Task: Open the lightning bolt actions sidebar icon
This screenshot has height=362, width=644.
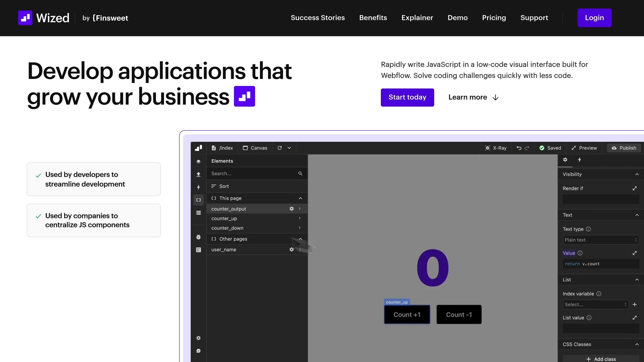Action: [x=198, y=187]
